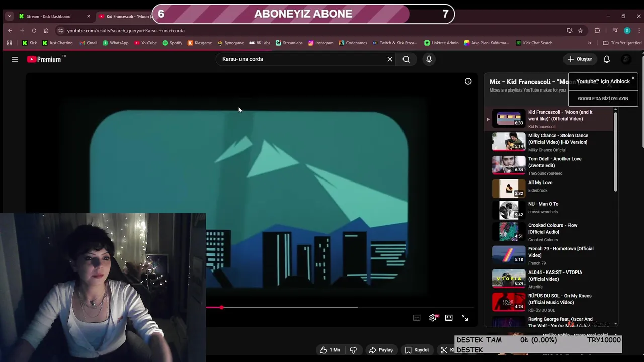Open the browser three-dot menu
644x362 pixels.
tap(639, 30)
